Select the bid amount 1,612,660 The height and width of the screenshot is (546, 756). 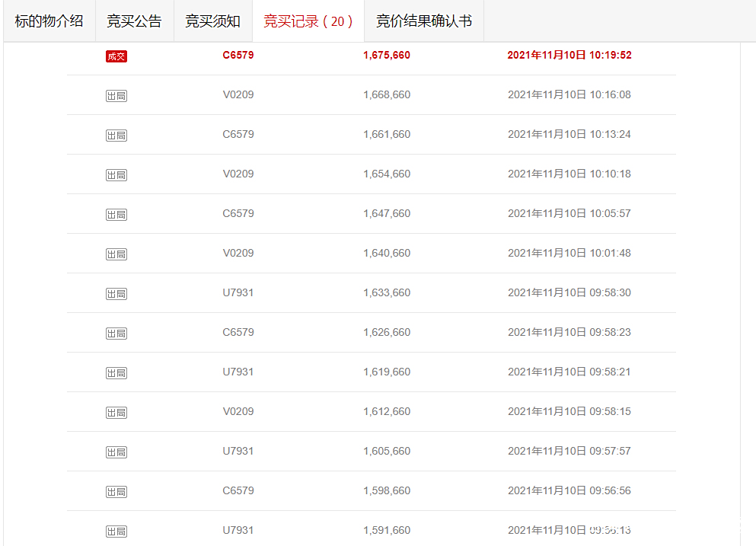pos(387,411)
